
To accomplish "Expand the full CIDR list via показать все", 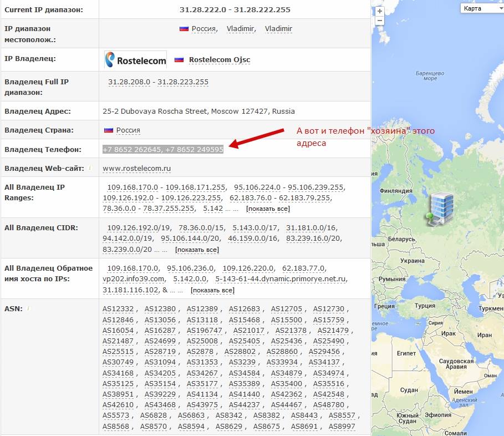I will coord(197,250).
